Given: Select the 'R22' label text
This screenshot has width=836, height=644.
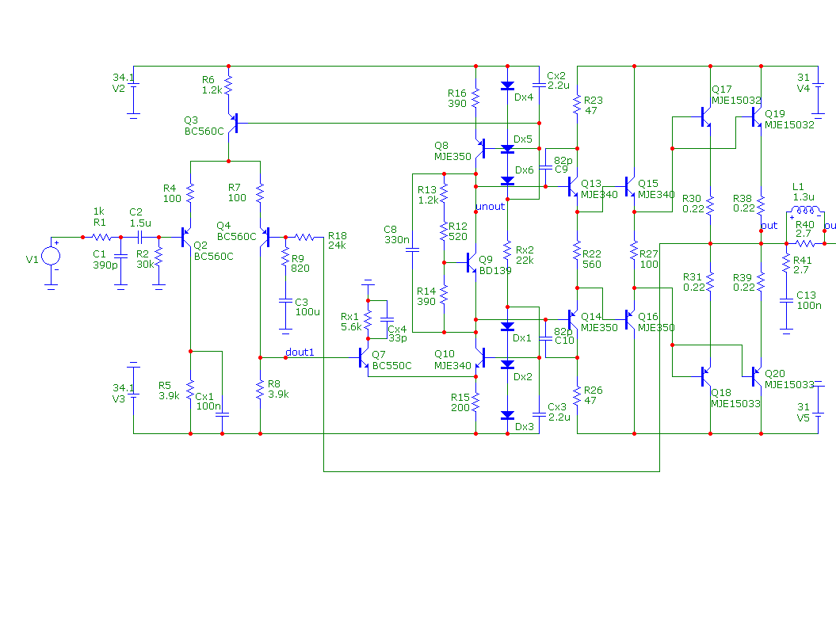Looking at the screenshot, I should (592, 254).
